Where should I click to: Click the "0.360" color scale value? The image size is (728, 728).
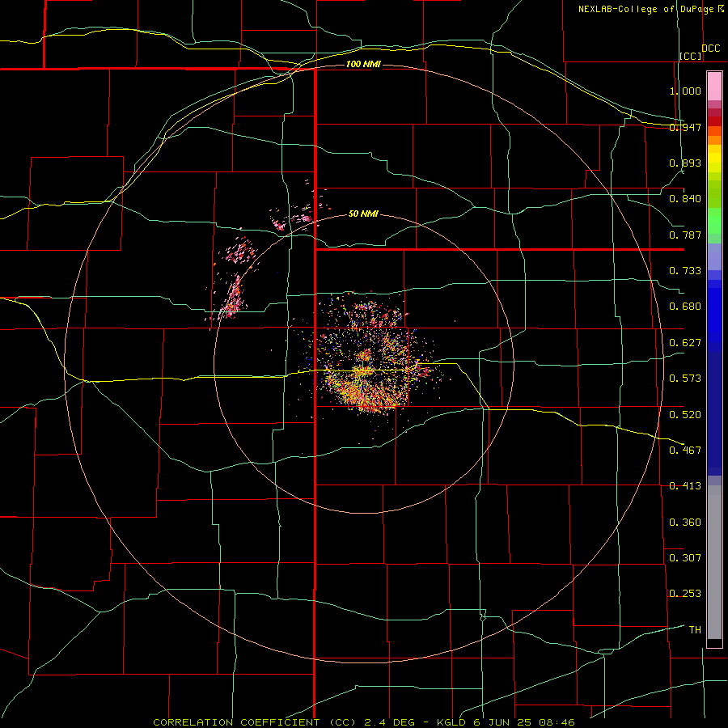click(685, 523)
